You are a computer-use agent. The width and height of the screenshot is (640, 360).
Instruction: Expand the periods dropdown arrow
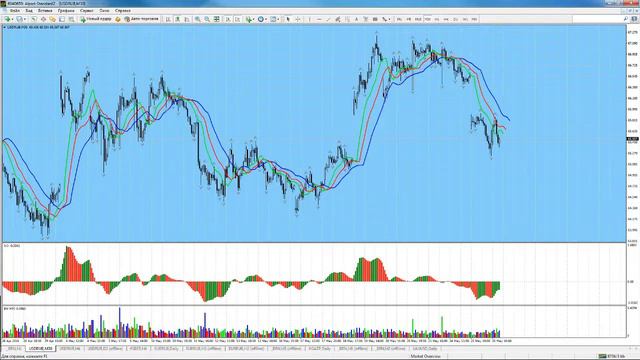[x=266, y=19]
